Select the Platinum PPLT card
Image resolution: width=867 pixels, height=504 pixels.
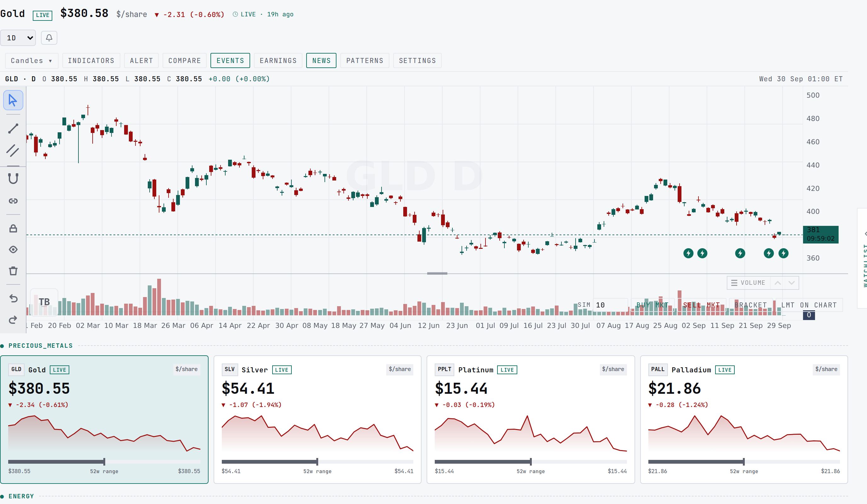pos(531,419)
